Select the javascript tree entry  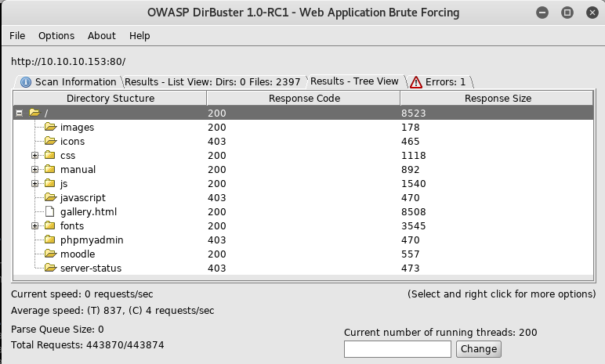click(82, 198)
